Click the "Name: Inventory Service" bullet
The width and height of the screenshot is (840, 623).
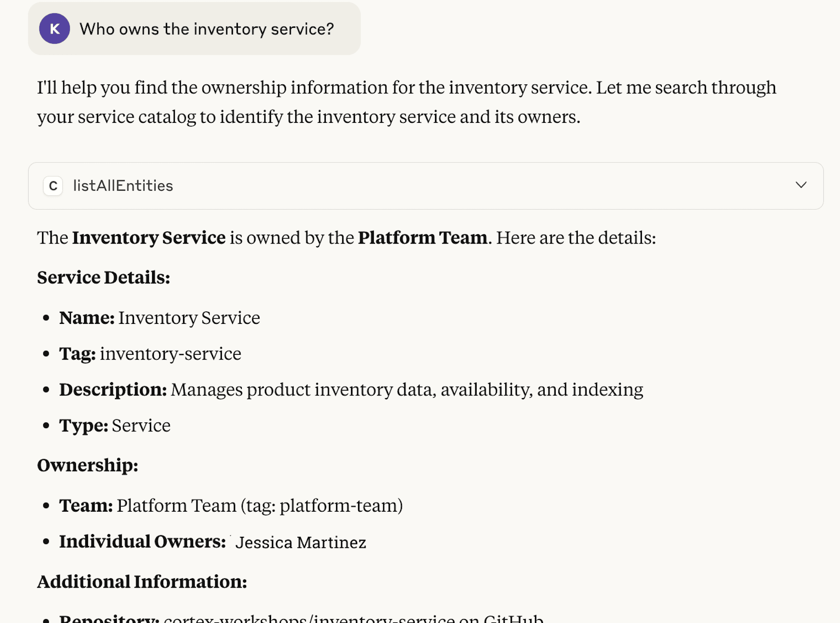[x=160, y=318]
